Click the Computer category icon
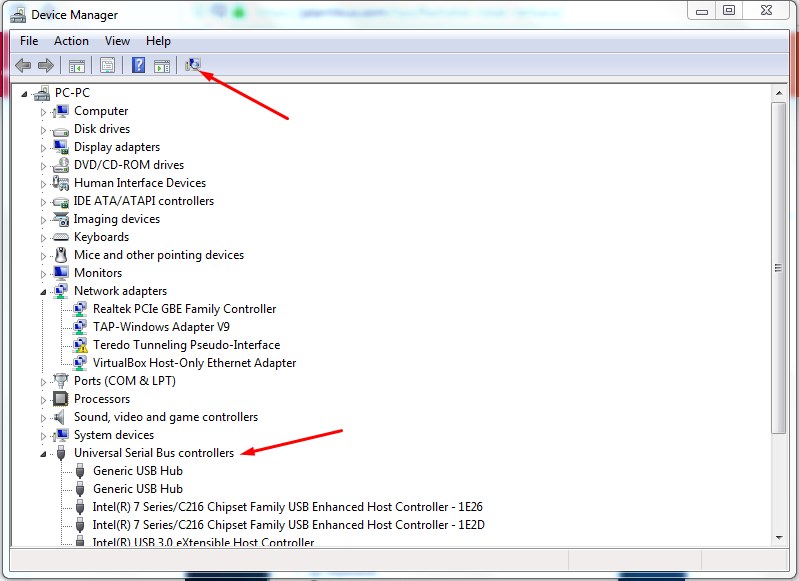This screenshot has height=581, width=799. coord(61,111)
